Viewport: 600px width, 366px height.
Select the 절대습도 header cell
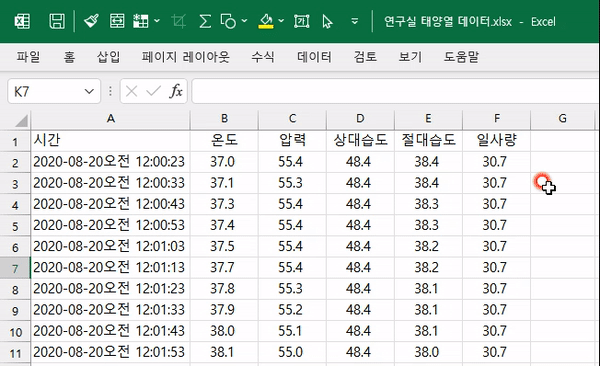coord(428,141)
